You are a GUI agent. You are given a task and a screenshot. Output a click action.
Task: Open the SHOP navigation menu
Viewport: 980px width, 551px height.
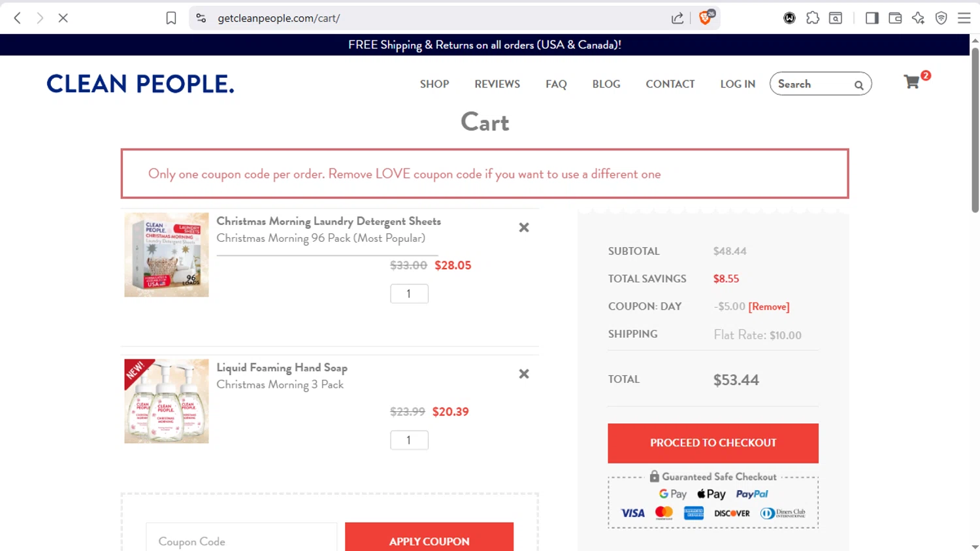point(434,84)
